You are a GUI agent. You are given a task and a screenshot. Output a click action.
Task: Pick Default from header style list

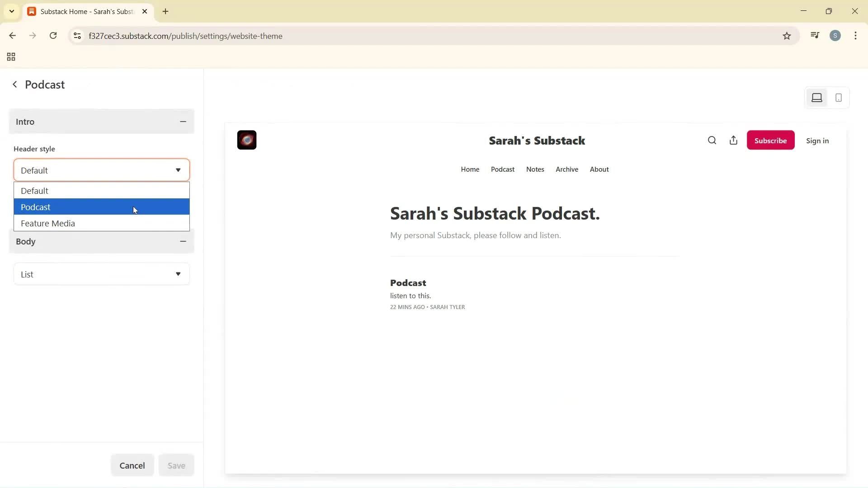[101, 191]
